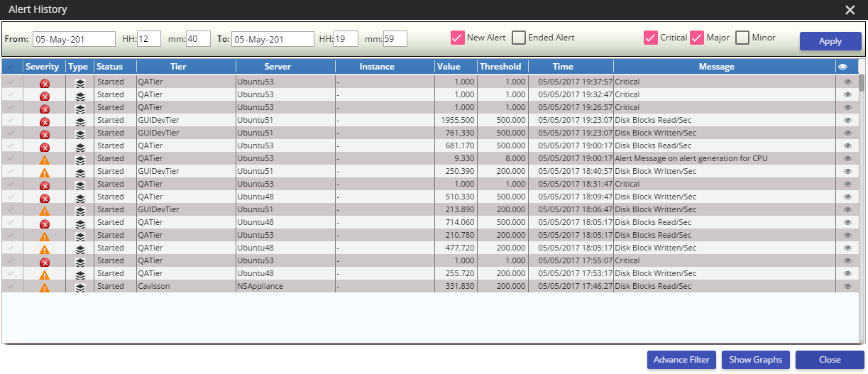This screenshot has height=374, width=868.
Task: Click the tier type icon in the 19:37:57 row
Action: pos(80,83)
